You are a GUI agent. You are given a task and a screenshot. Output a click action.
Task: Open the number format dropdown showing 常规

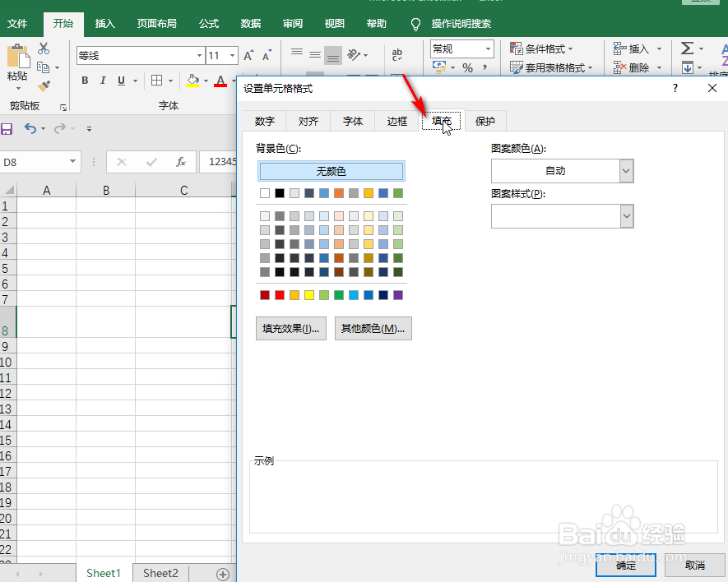click(x=488, y=48)
